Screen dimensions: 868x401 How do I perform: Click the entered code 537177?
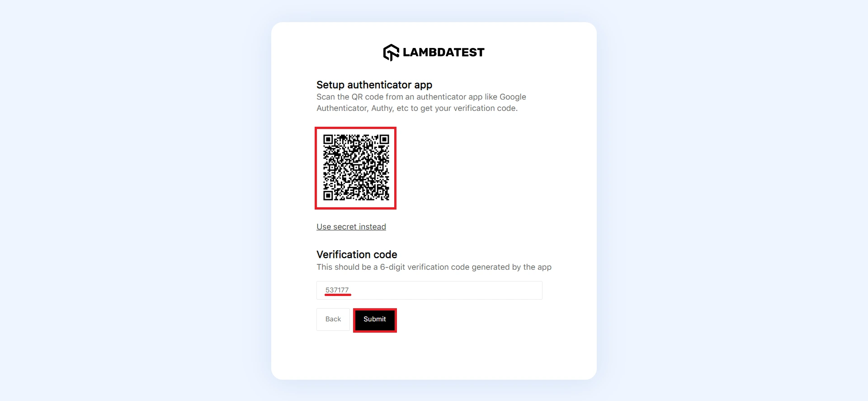[337, 290]
